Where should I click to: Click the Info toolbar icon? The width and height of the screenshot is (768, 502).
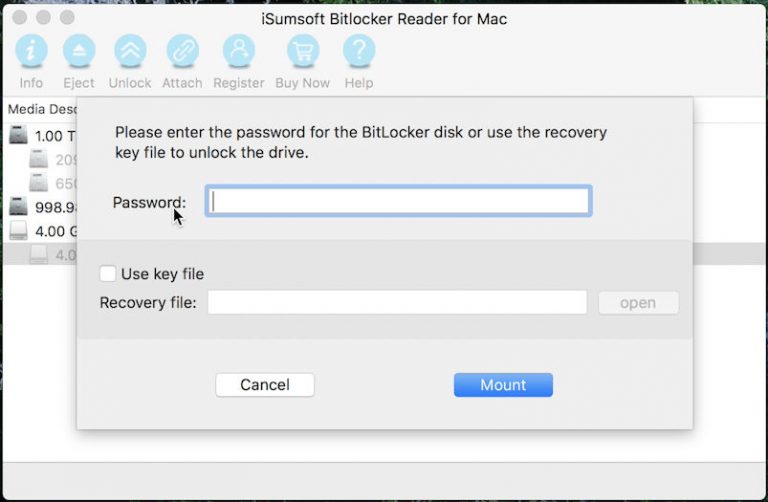point(31,51)
